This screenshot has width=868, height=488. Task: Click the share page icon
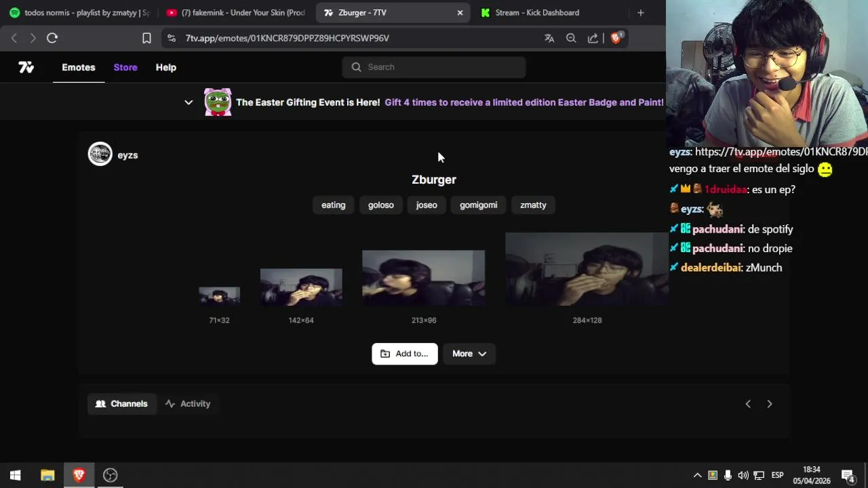pos(593,38)
